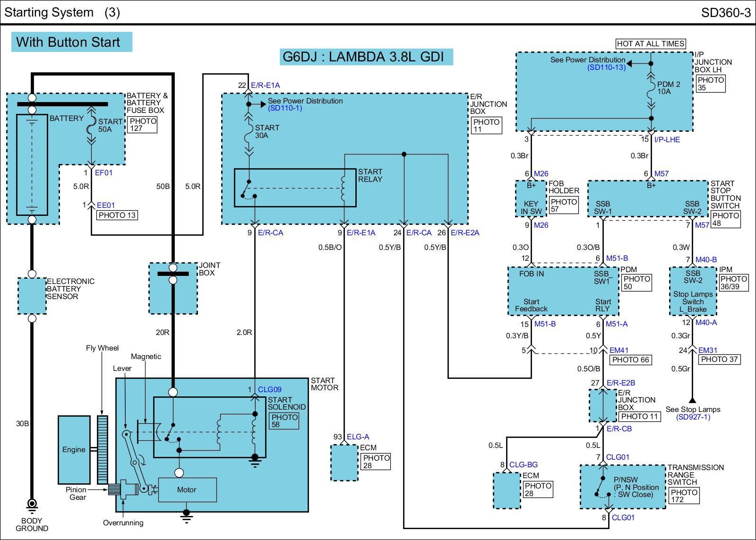Image resolution: width=756 pixels, height=540 pixels.
Task: Open PHOTO 127 for battery fuse box
Action: pyautogui.click(x=142, y=125)
